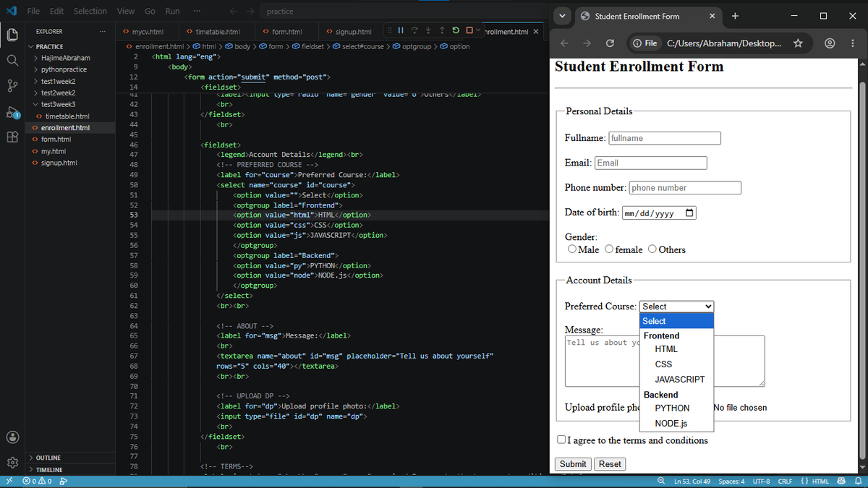
Task: Open the Extensions view
Action: click(12, 137)
